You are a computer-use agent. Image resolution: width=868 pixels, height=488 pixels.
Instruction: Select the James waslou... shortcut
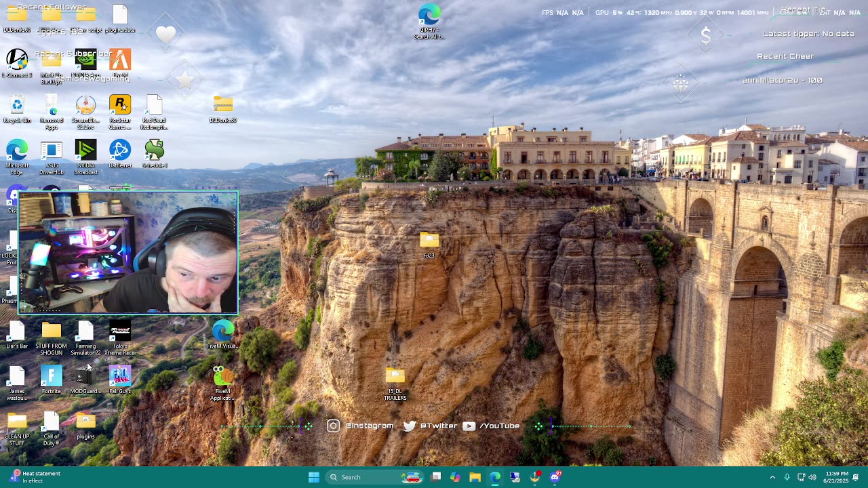17,383
